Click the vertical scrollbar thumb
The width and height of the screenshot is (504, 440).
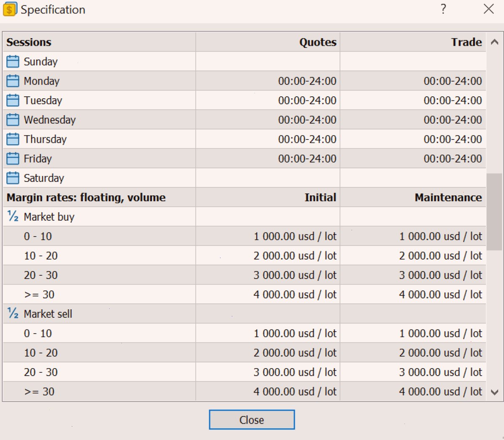(494, 212)
